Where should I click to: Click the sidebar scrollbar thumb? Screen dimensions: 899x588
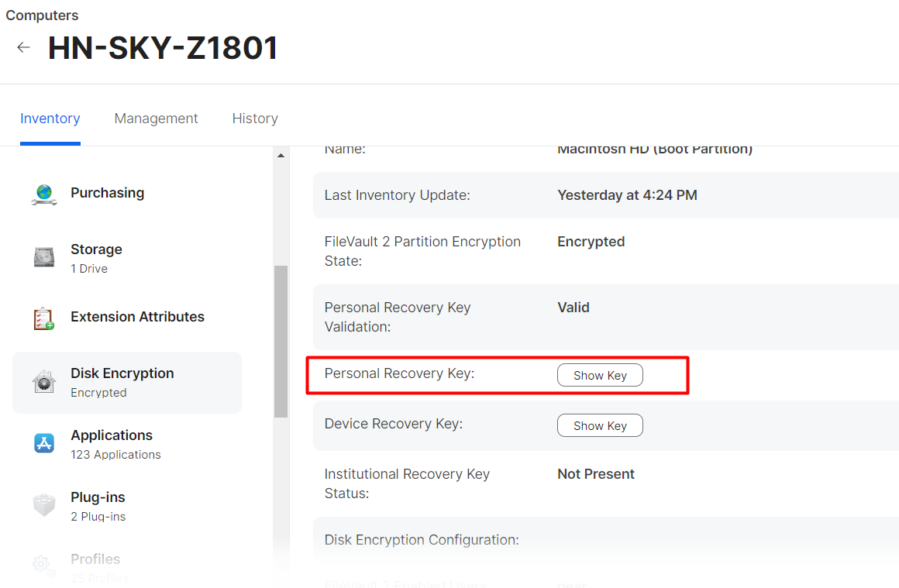[x=281, y=341]
